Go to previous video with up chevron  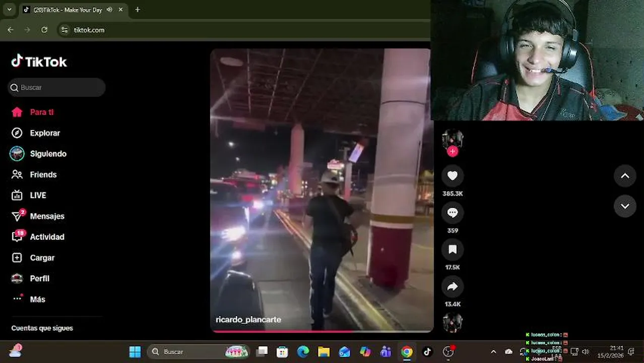click(625, 176)
